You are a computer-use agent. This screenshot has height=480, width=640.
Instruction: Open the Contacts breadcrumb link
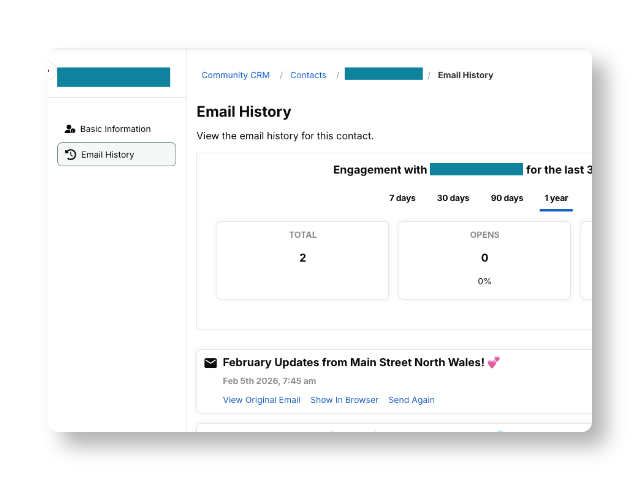click(308, 75)
